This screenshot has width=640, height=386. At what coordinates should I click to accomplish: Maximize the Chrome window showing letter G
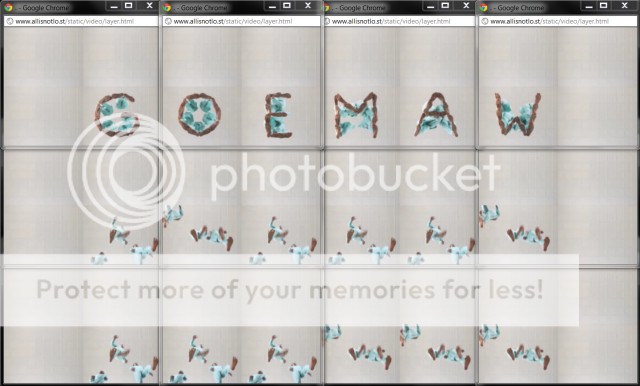click(129, 6)
